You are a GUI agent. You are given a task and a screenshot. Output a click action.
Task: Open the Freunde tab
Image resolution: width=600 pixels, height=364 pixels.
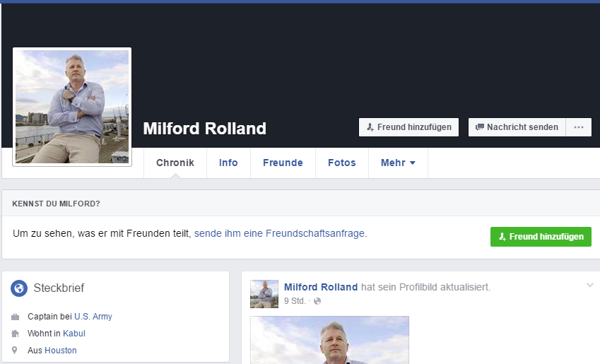[283, 163]
